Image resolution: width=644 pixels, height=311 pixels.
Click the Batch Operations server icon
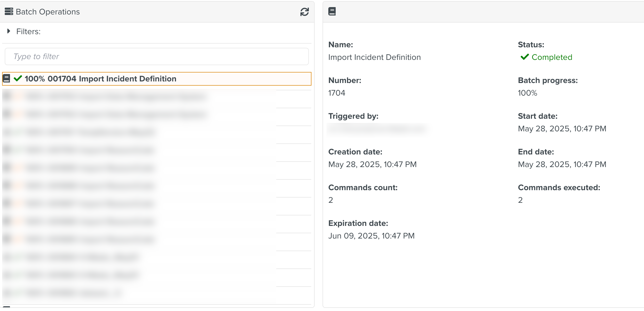(9, 12)
